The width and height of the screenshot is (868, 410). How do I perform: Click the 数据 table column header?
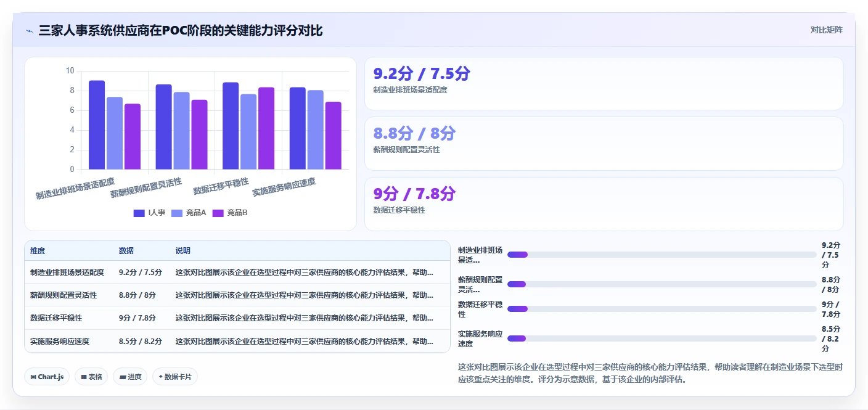tap(126, 251)
